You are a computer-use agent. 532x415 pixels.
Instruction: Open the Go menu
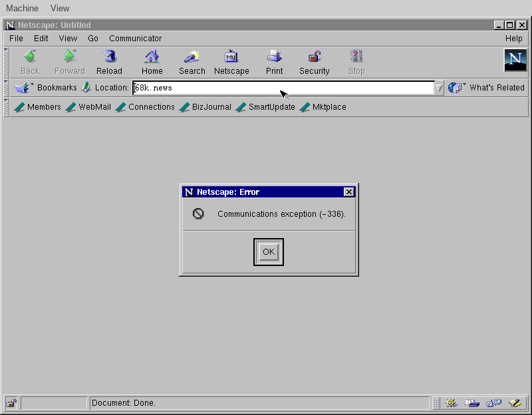(x=93, y=39)
